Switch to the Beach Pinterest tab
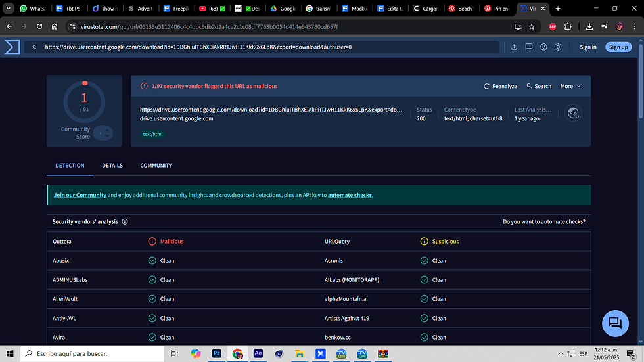 [461, 8]
